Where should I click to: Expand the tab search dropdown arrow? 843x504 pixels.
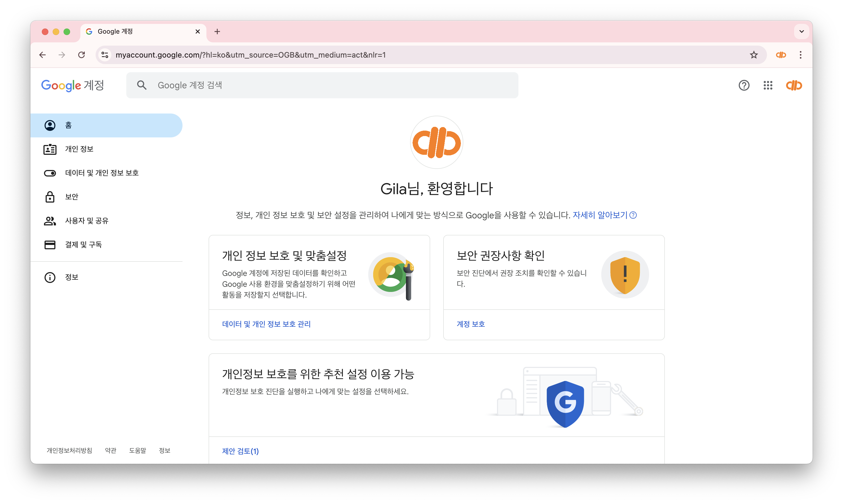[x=801, y=31]
